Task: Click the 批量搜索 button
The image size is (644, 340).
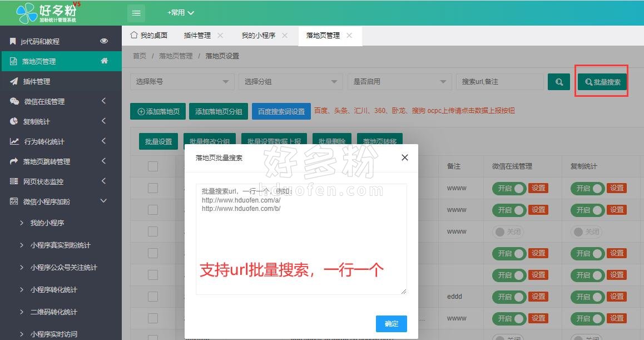Action: [602, 82]
